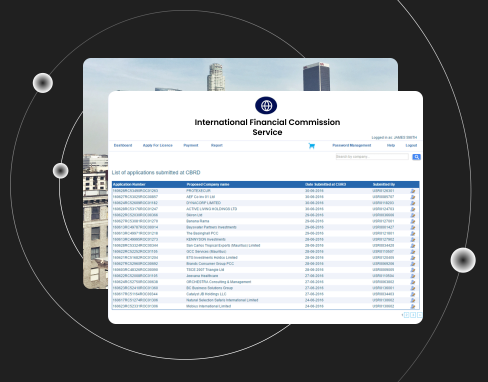Click the globe logo at top
The image size is (488, 382).
coord(266,106)
